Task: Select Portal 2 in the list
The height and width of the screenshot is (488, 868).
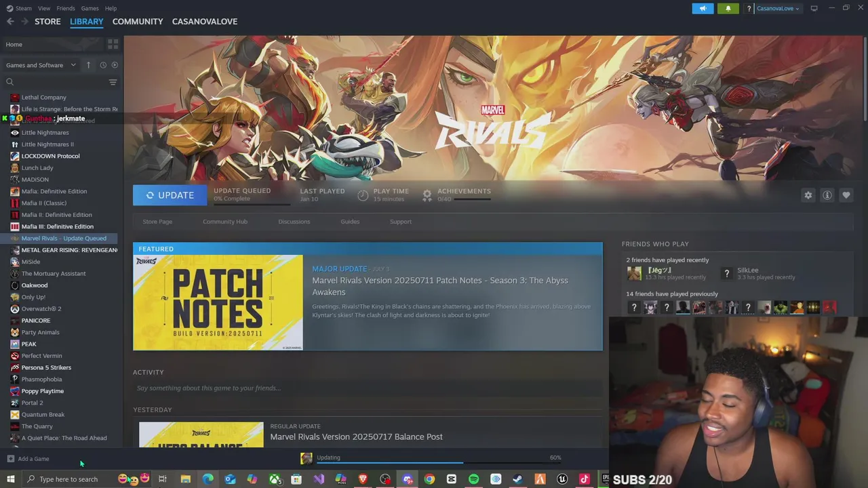Action: point(32,403)
